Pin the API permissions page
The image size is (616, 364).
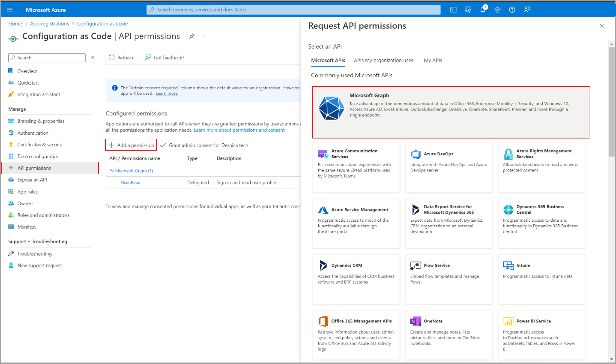[x=192, y=36]
